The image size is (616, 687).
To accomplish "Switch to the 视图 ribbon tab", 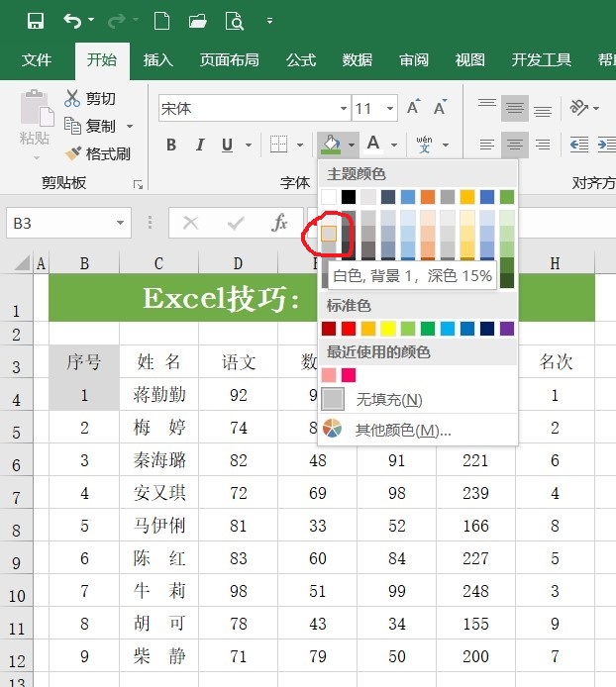I will [x=470, y=60].
